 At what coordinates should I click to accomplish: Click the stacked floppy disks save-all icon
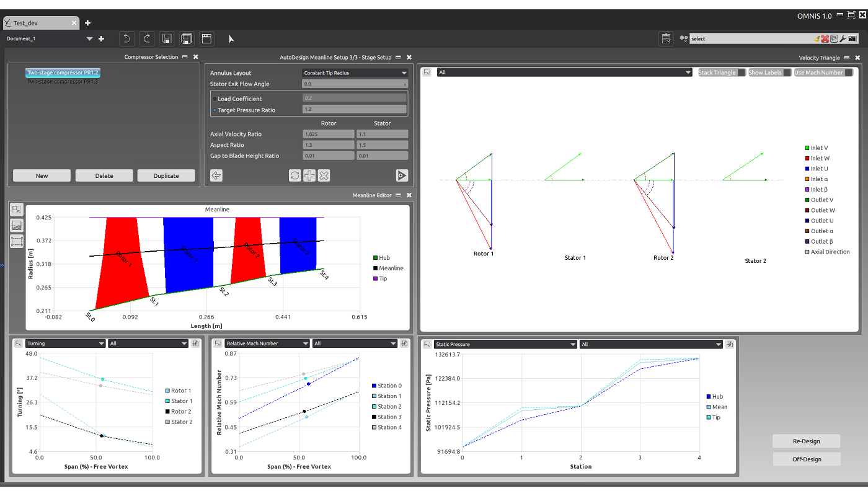pyautogui.click(x=186, y=38)
